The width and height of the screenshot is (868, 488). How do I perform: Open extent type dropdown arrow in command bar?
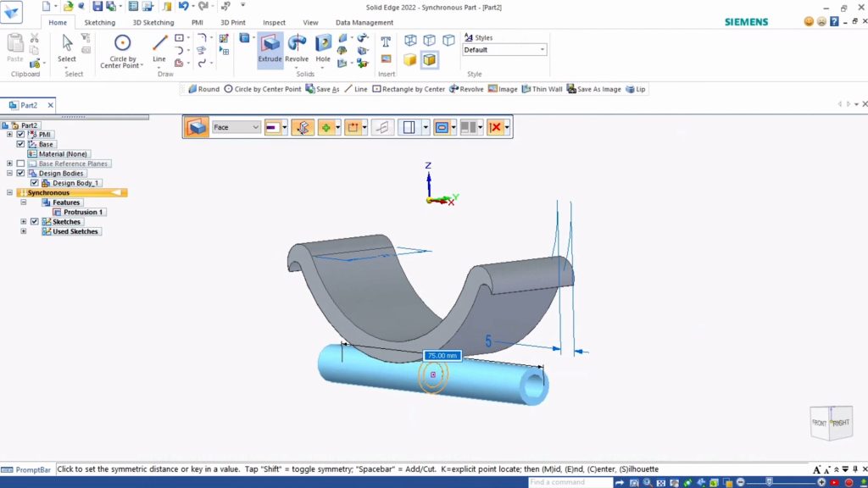pyautogui.click(x=285, y=127)
